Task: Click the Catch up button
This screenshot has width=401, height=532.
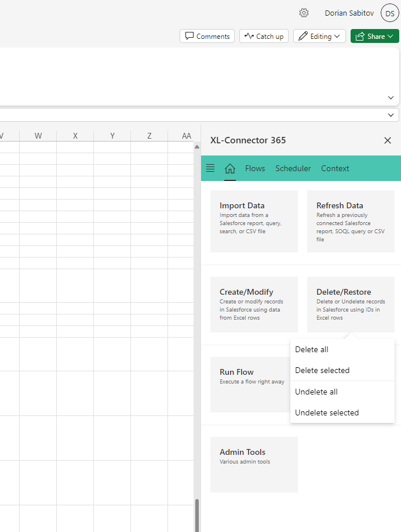Action: [264, 37]
